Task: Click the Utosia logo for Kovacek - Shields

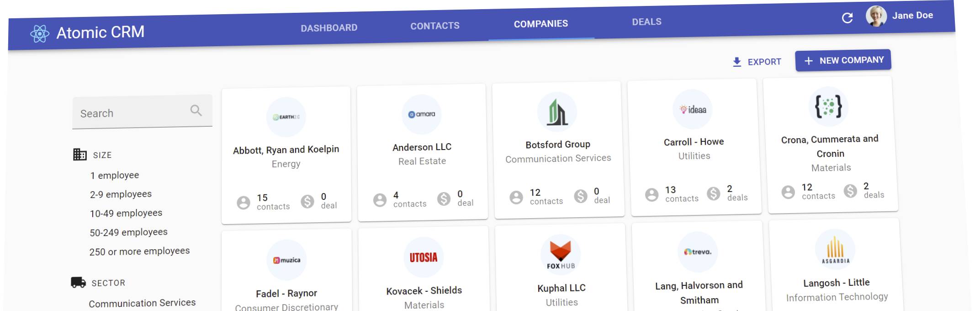Action: (423, 257)
